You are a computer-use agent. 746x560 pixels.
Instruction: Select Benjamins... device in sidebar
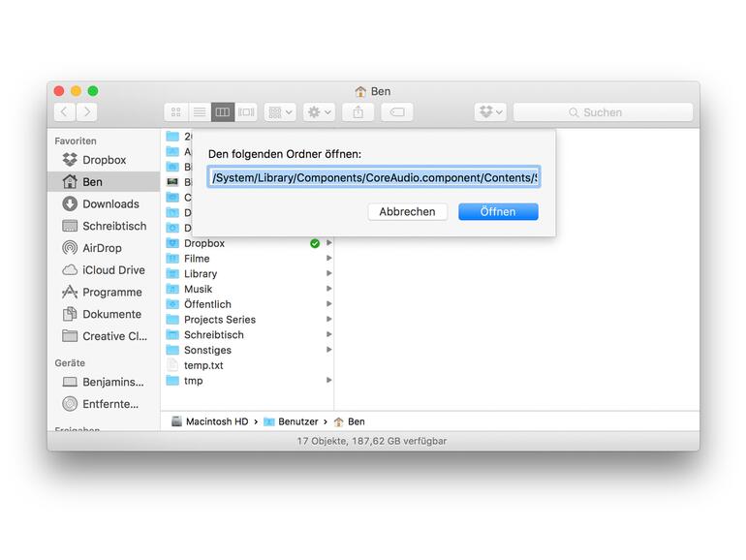point(104,382)
